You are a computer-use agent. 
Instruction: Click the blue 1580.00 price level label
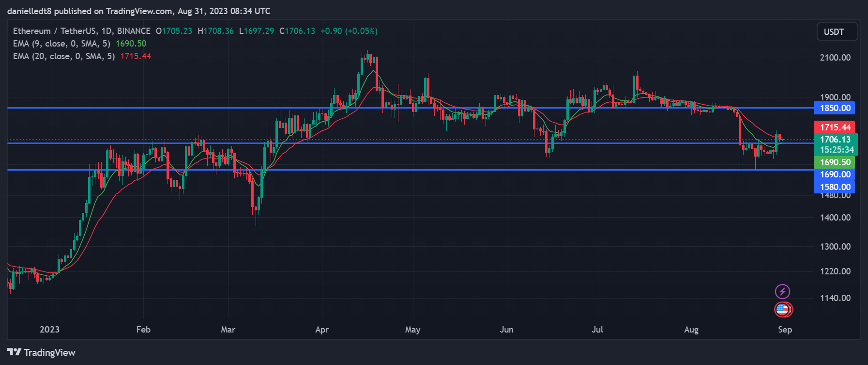835,187
